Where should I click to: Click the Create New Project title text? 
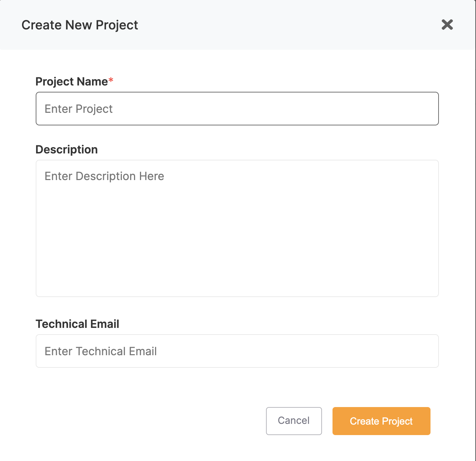click(80, 25)
